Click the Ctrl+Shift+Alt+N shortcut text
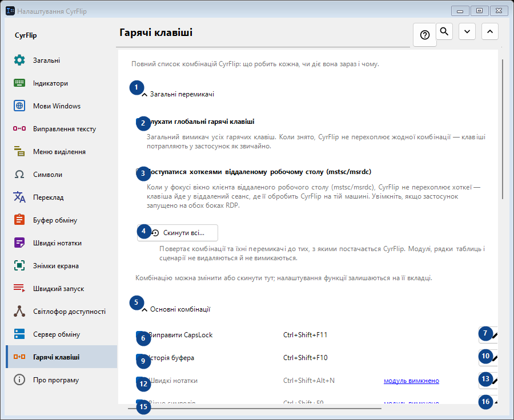The width and height of the screenshot is (514, 420). pyautogui.click(x=309, y=381)
